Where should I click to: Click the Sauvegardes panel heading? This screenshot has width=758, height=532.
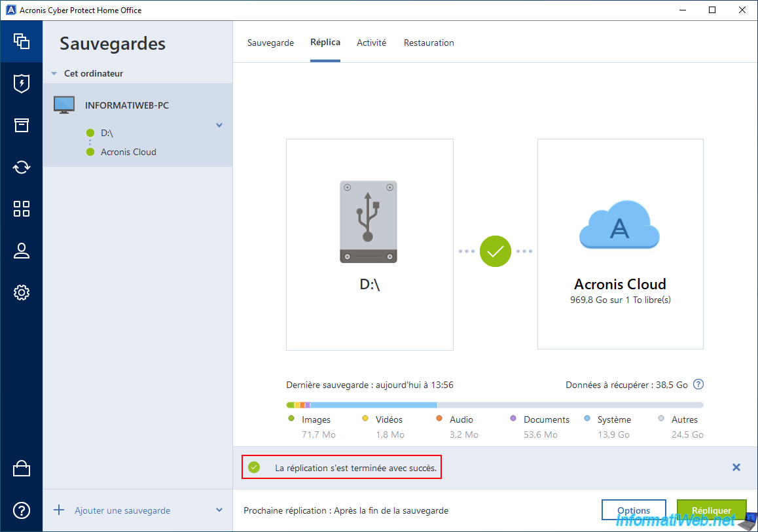[112, 43]
